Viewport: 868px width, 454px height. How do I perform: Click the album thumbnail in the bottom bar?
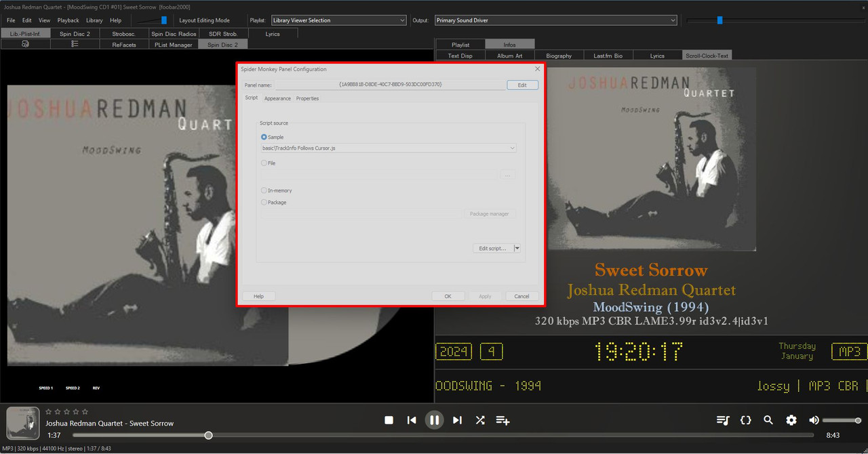23,422
